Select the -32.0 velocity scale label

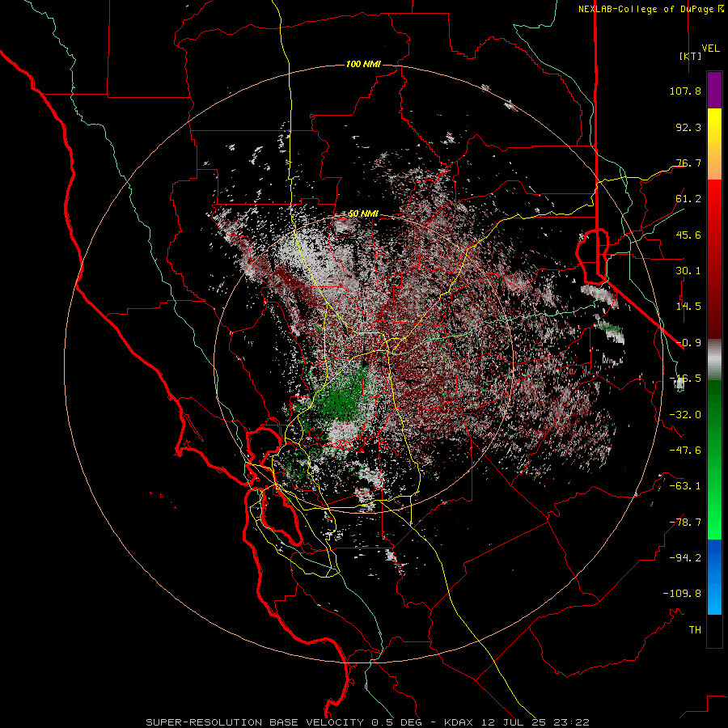(x=685, y=415)
